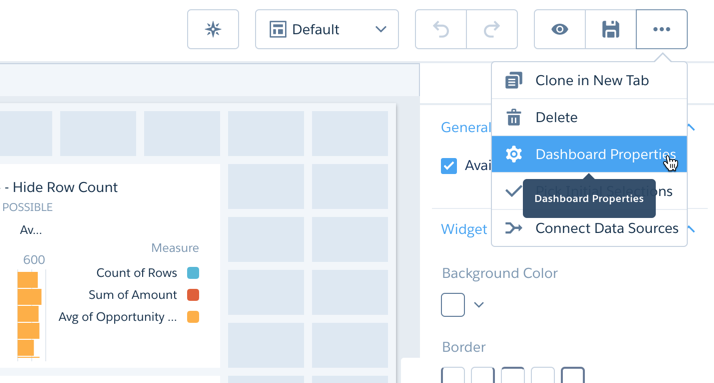Click the Count of Rows legend swatch

pyautogui.click(x=193, y=273)
